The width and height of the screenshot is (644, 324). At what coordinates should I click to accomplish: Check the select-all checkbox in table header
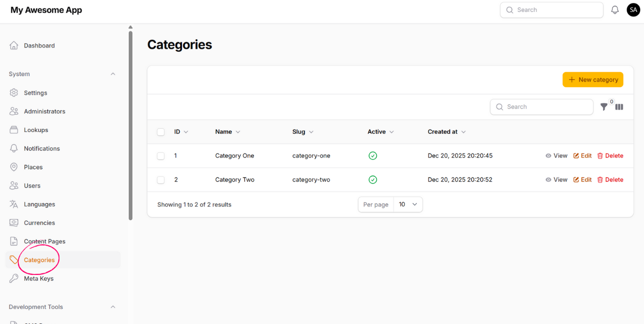tap(161, 132)
